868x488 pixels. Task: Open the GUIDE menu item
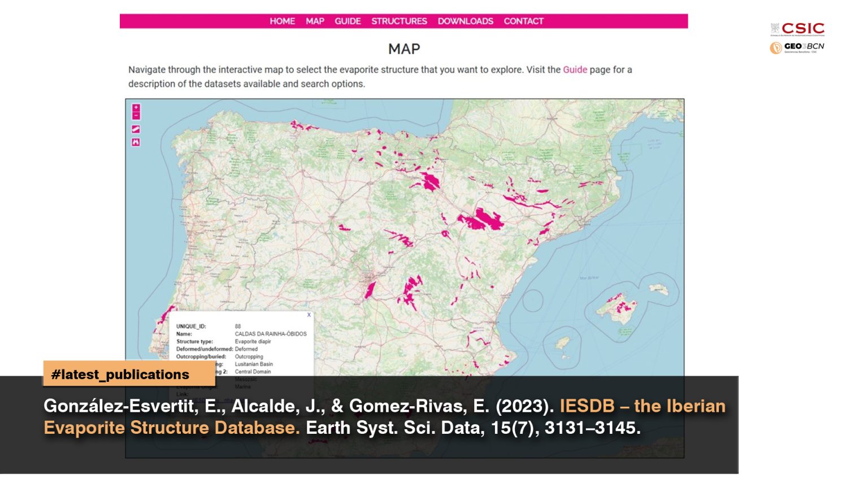(x=348, y=21)
